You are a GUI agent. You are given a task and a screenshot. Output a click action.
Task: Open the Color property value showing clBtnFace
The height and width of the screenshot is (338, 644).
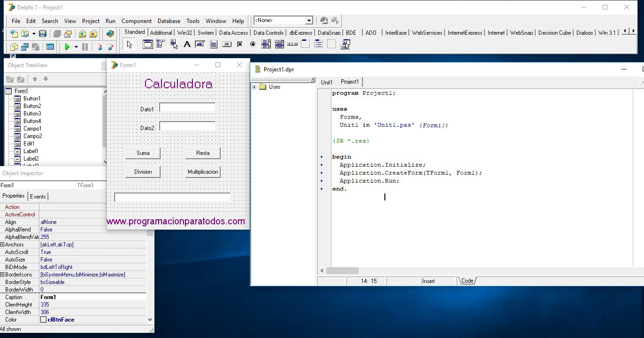click(x=70, y=319)
